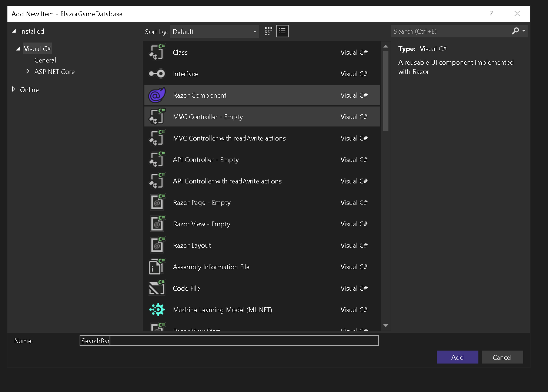This screenshot has height=392, width=548.
Task: Select Machine Learning Model (ML.NET) text
Action: (223, 310)
